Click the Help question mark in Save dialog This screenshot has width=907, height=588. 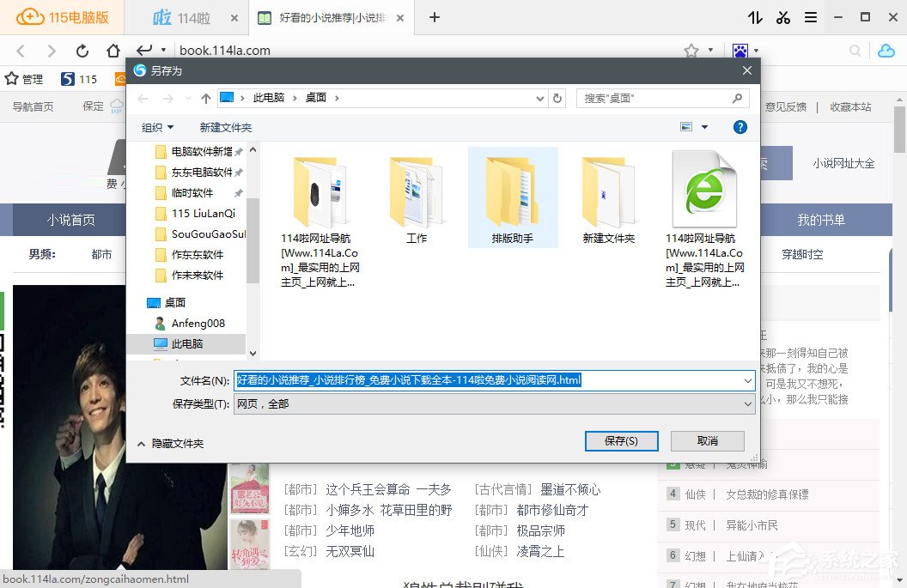tap(740, 127)
